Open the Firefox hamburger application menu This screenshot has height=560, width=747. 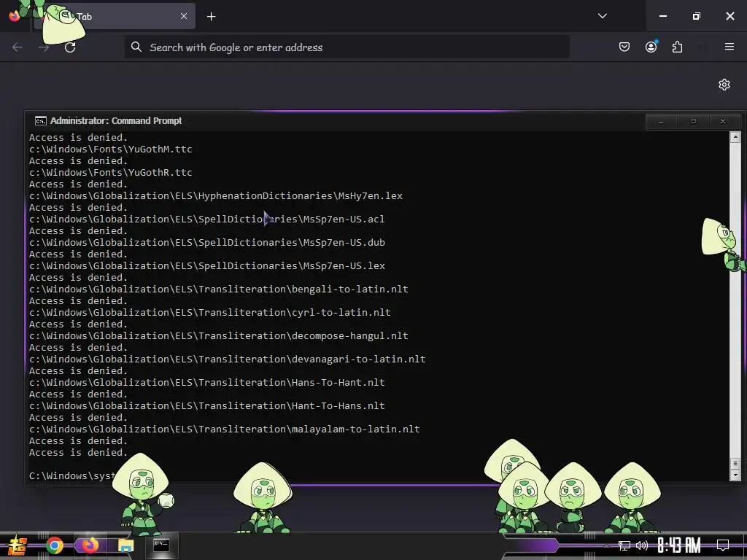(x=729, y=47)
